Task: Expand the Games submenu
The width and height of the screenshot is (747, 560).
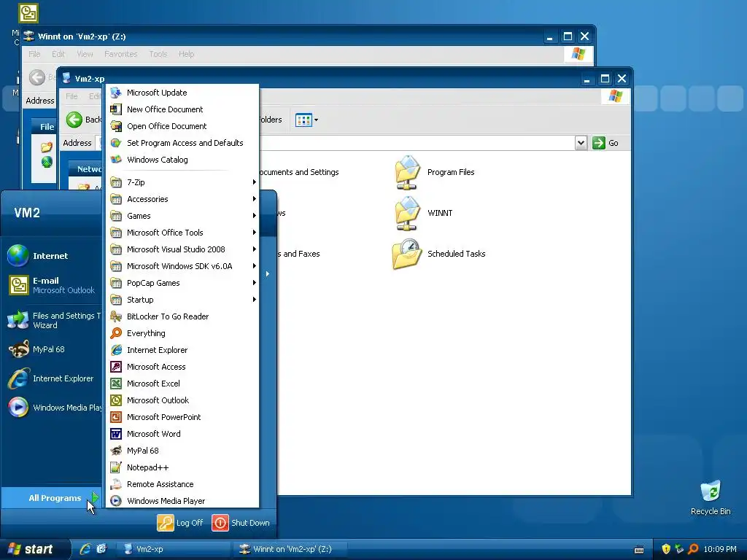Action: (182, 215)
